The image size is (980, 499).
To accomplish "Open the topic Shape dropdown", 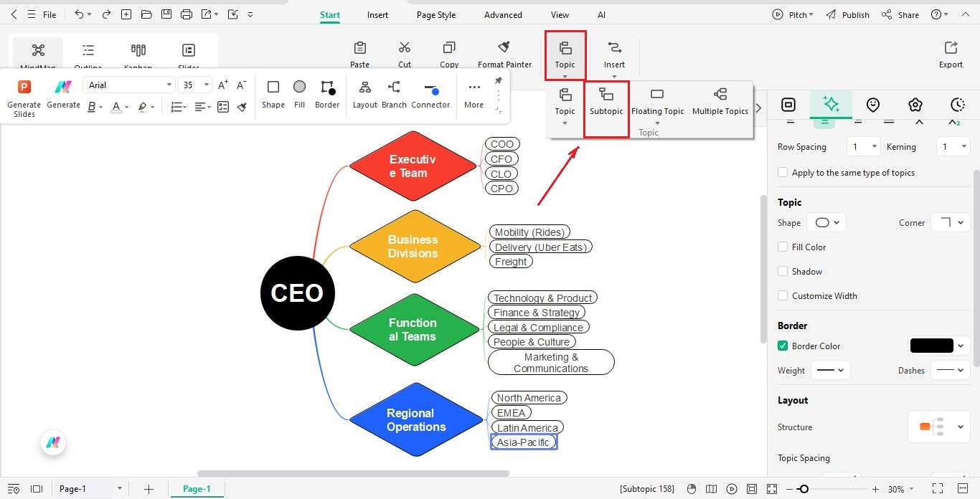I will click(x=826, y=223).
